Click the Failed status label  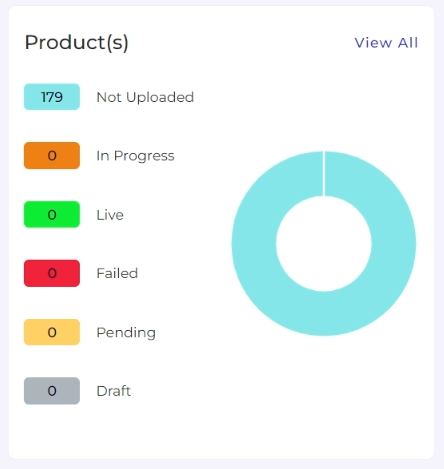[117, 273]
